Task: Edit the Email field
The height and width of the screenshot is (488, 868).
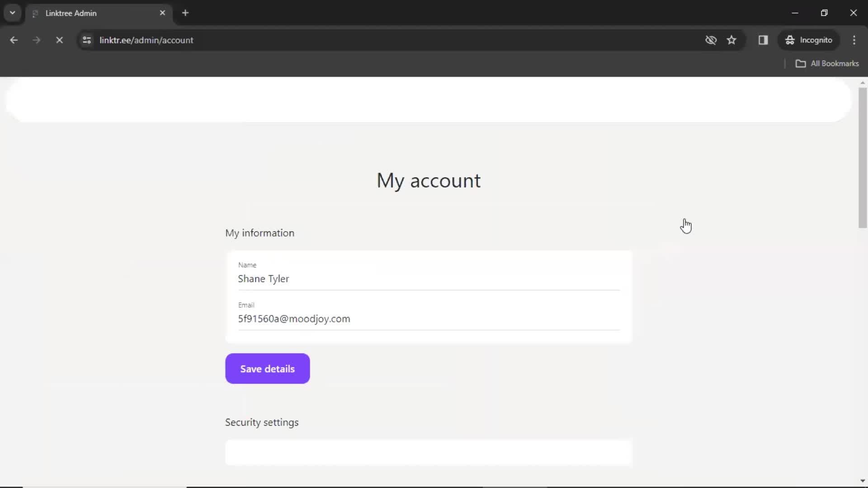Action: [x=429, y=319]
